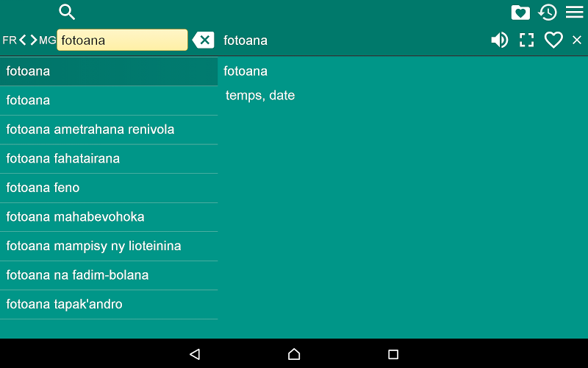Screen dimensions: 588x368
Task: Select fotoana fahatairana from list
Action: pos(109,158)
